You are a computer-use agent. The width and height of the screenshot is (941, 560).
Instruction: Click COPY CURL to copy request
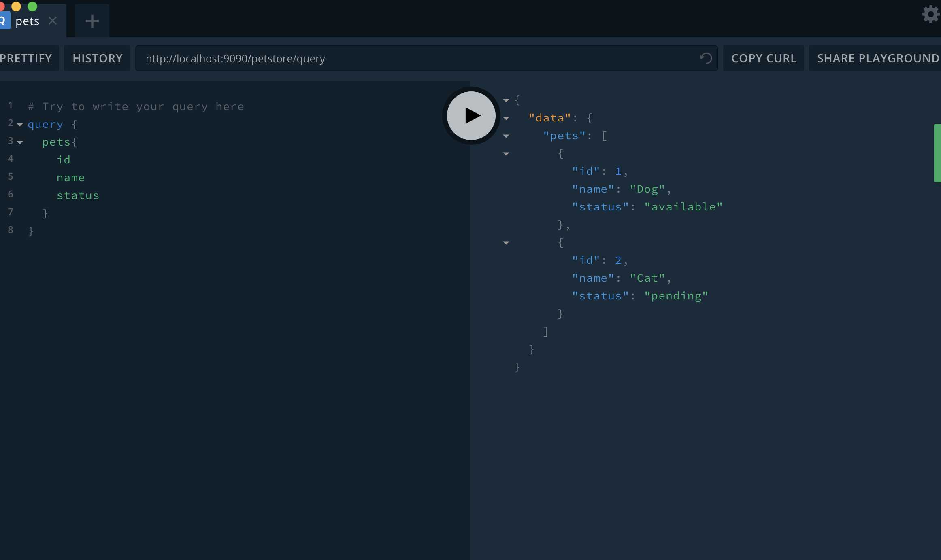click(x=764, y=58)
